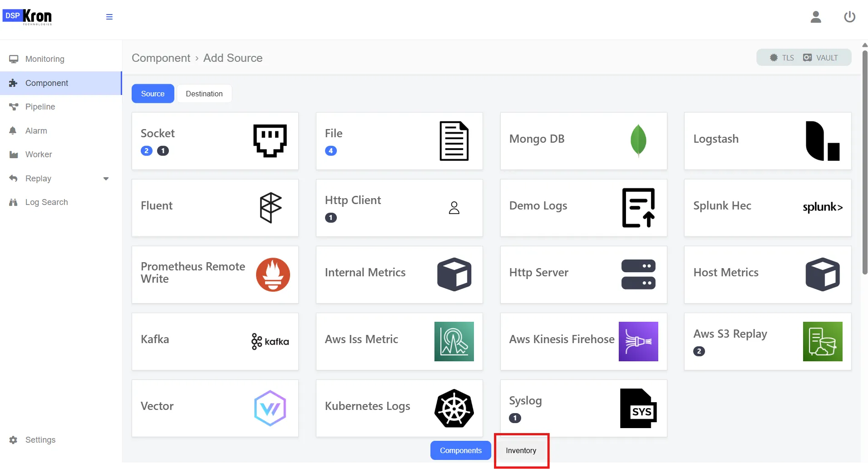Click the Splunk logo
Screen dimensions: 868x469
point(823,207)
